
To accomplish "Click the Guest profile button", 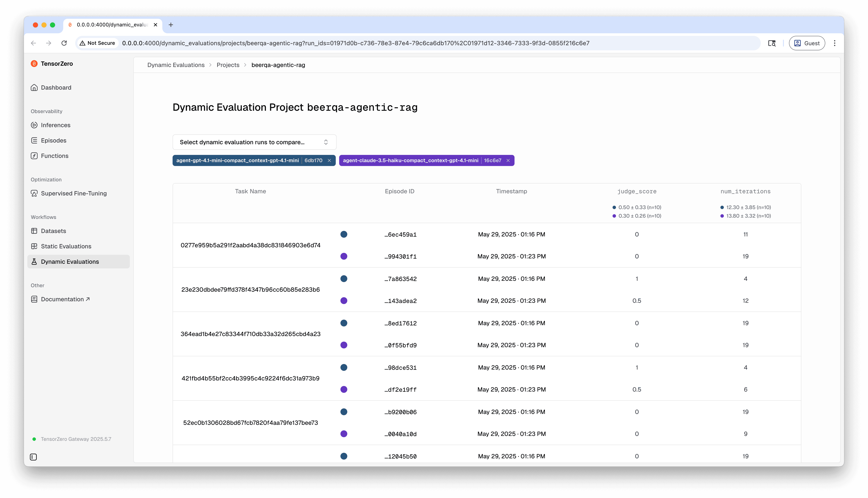I will coord(807,43).
